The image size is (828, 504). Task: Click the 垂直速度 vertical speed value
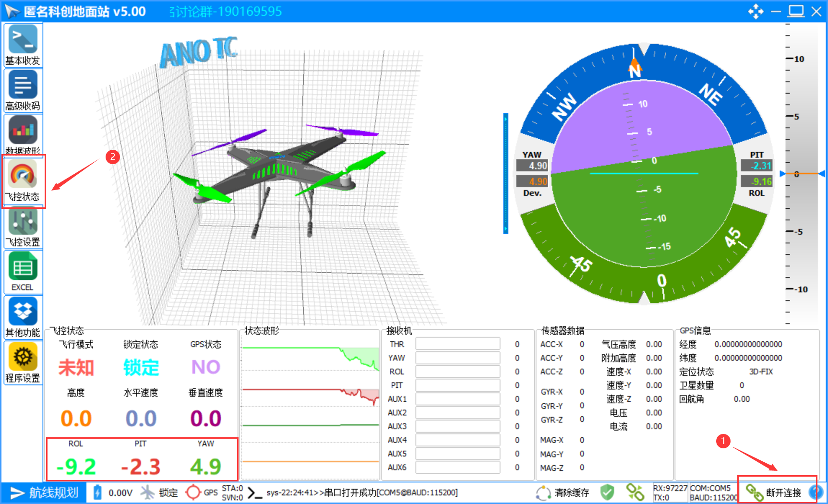(205, 419)
